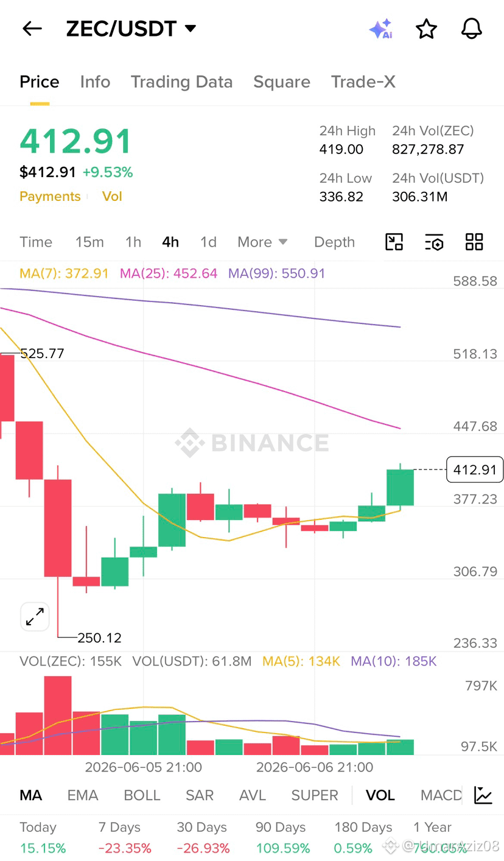Switch to the Info tab
Screen dimensions: 504x861
pyautogui.click(x=95, y=82)
